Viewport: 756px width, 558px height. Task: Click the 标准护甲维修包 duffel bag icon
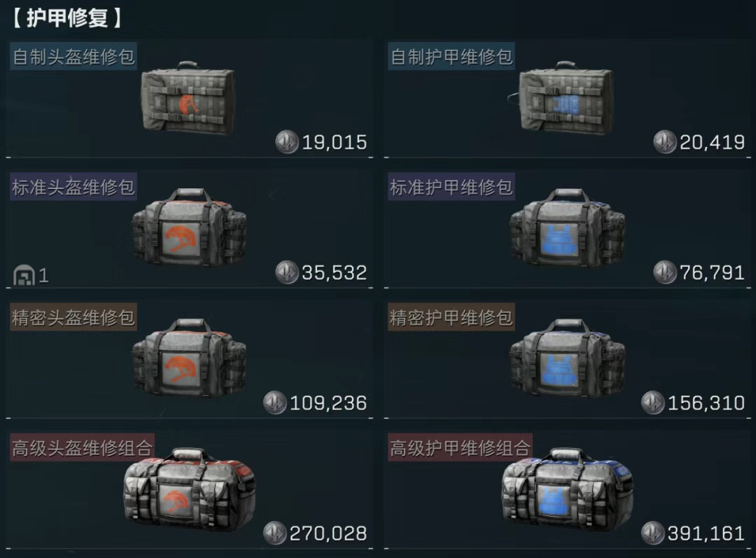click(x=567, y=228)
